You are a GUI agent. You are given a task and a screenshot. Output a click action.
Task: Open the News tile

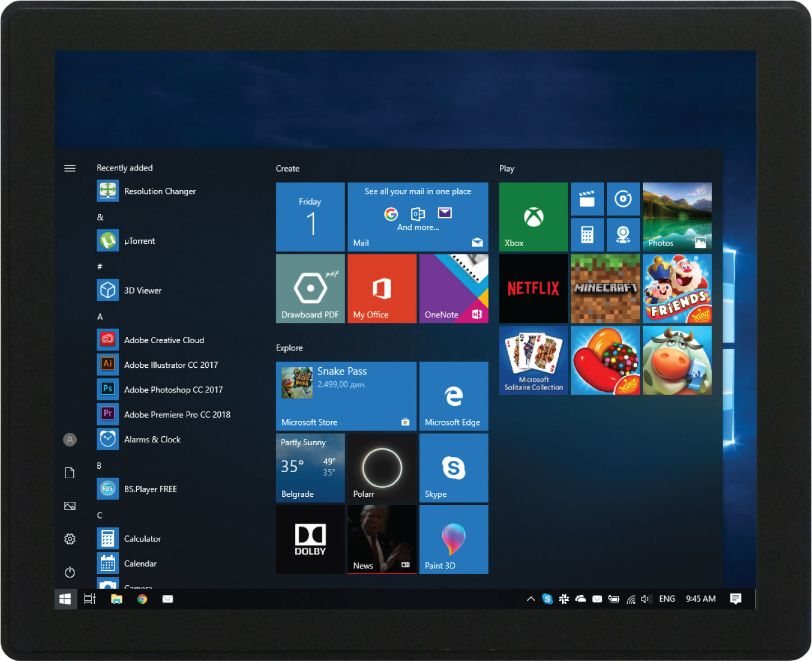tap(382, 540)
